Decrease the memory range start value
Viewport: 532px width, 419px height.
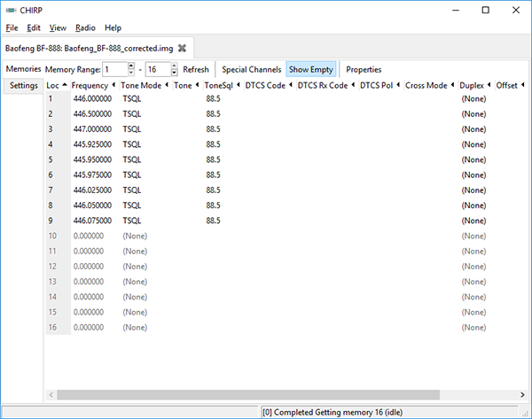click(131, 73)
